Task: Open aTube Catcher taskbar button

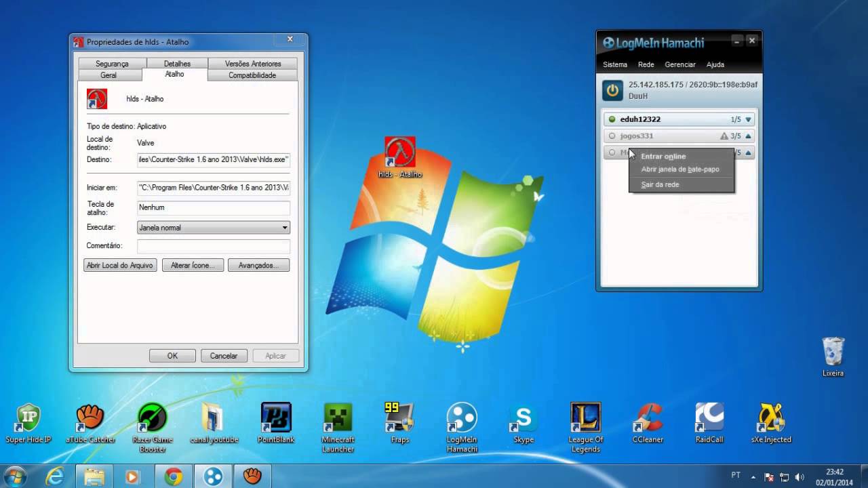Action: (252, 476)
